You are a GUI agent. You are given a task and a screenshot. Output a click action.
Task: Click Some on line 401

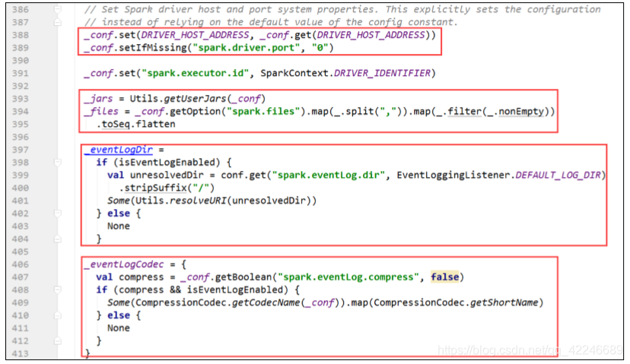[119, 201]
